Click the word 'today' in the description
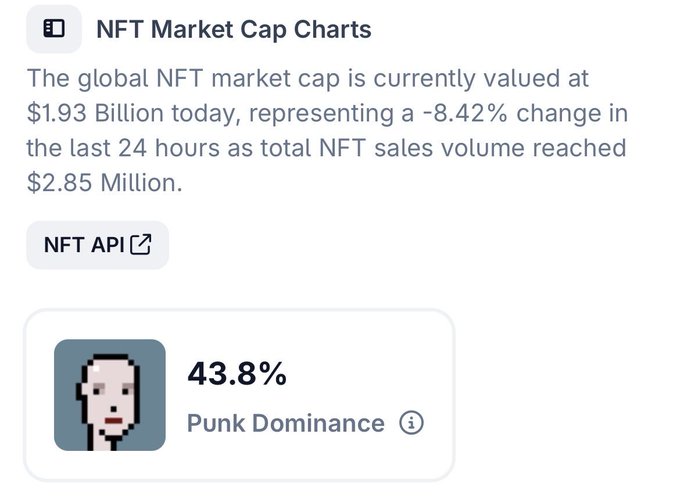The height and width of the screenshot is (502, 680). pyautogui.click(x=206, y=114)
